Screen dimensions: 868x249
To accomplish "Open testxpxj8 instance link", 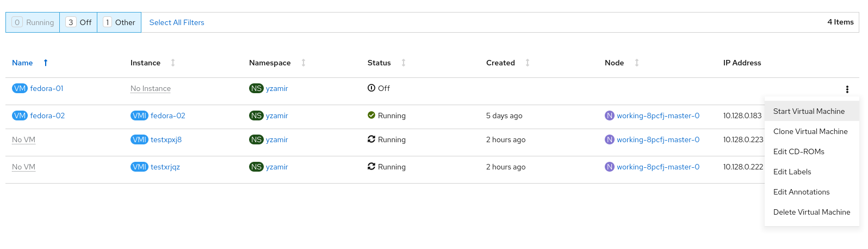I will pos(166,139).
